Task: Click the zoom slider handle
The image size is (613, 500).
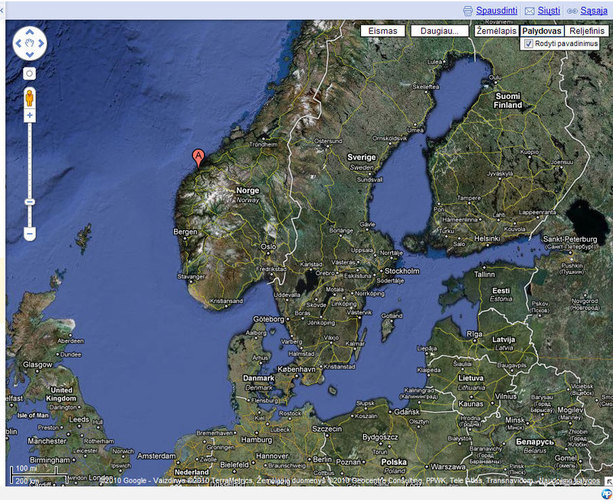Action: (30, 201)
